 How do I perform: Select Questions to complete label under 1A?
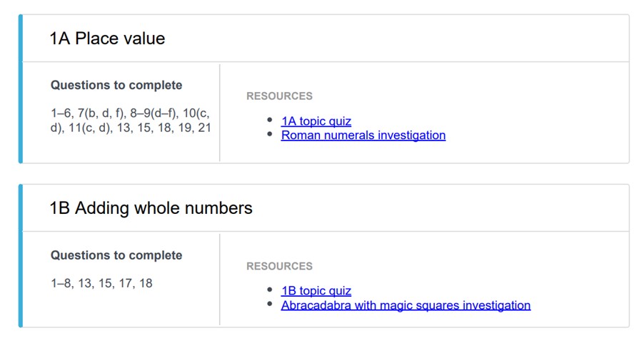coord(116,85)
